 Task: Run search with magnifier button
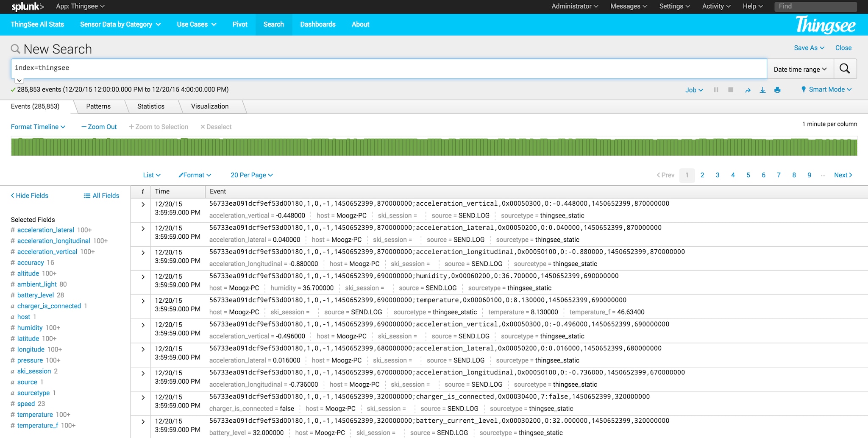coord(845,69)
